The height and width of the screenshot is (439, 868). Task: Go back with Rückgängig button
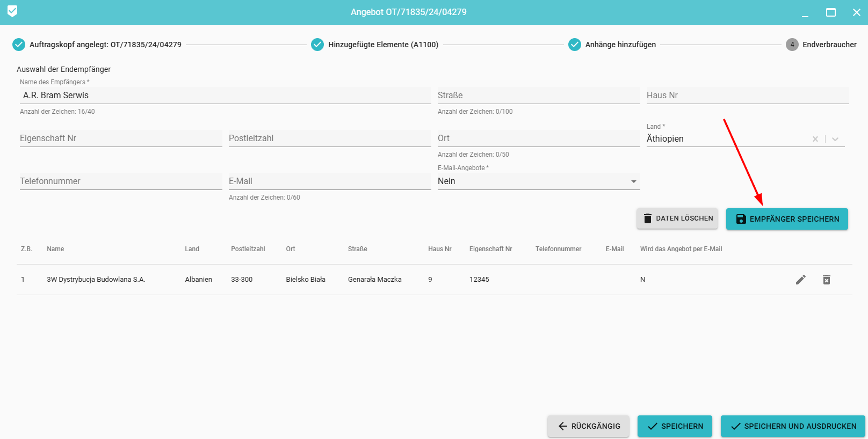pos(588,426)
